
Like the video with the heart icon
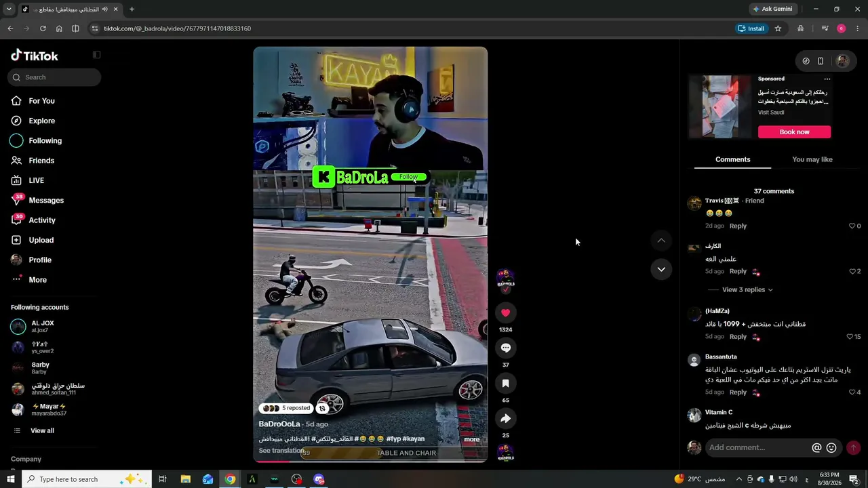coord(505,312)
